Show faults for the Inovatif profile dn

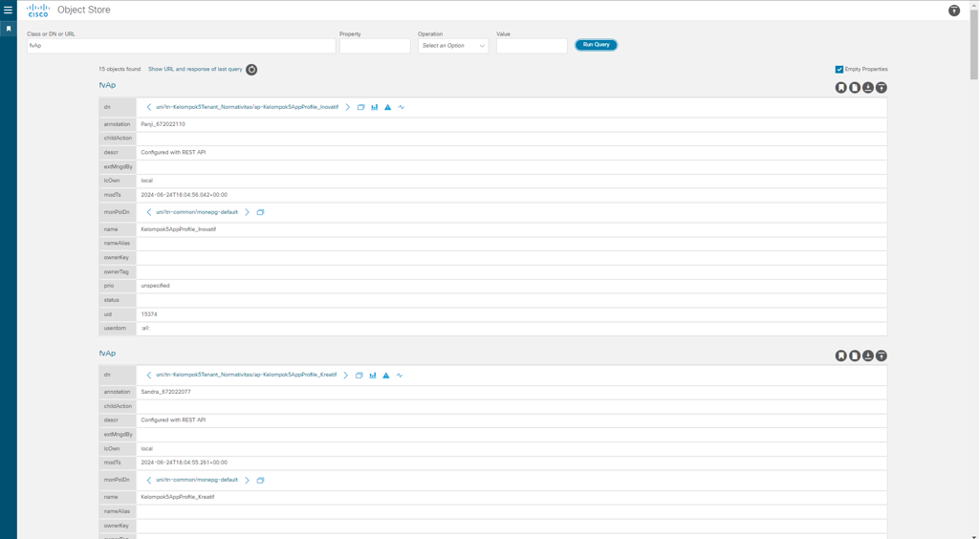[x=388, y=107]
